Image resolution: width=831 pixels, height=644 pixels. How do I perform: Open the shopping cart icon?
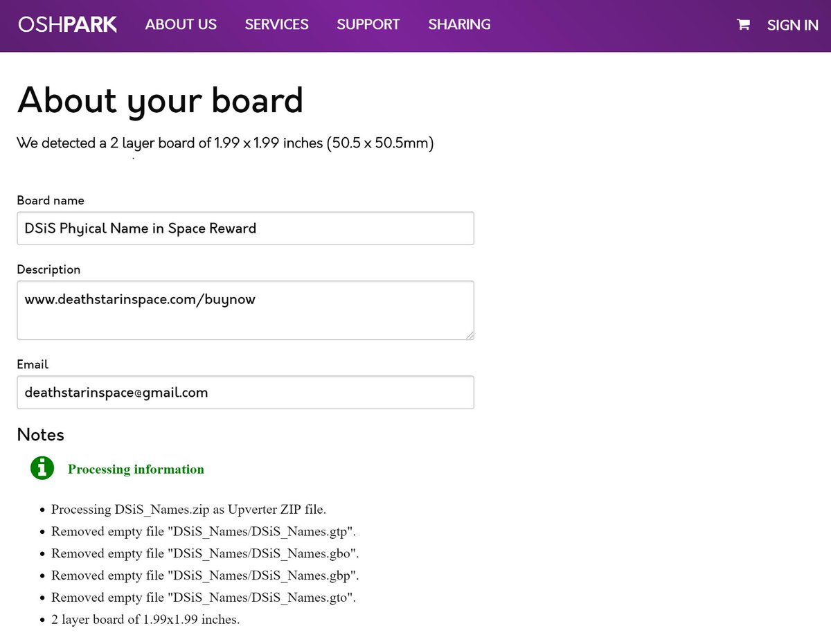(743, 25)
